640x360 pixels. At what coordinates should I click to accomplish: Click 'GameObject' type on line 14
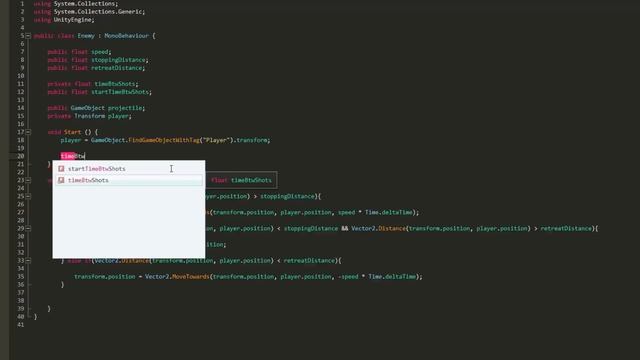(87, 108)
